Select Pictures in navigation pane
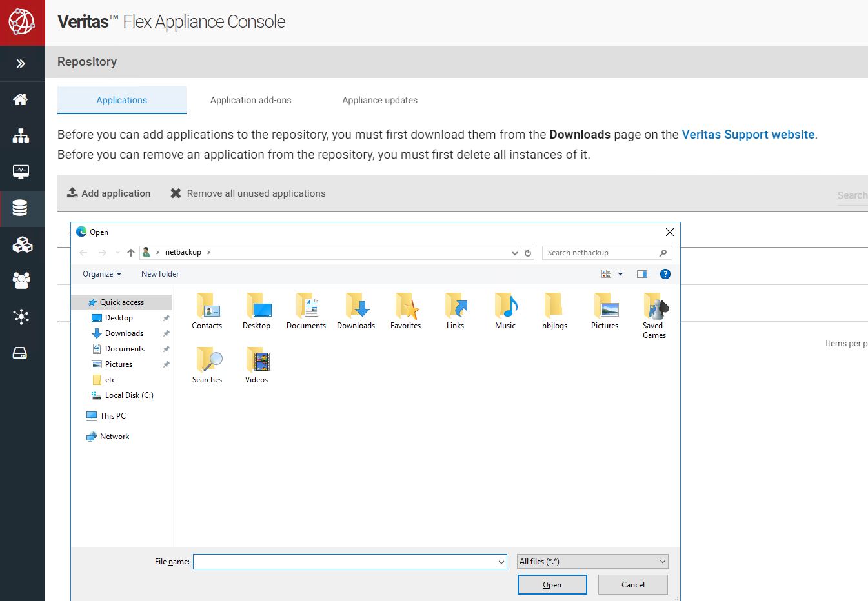The width and height of the screenshot is (868, 601). click(x=119, y=364)
